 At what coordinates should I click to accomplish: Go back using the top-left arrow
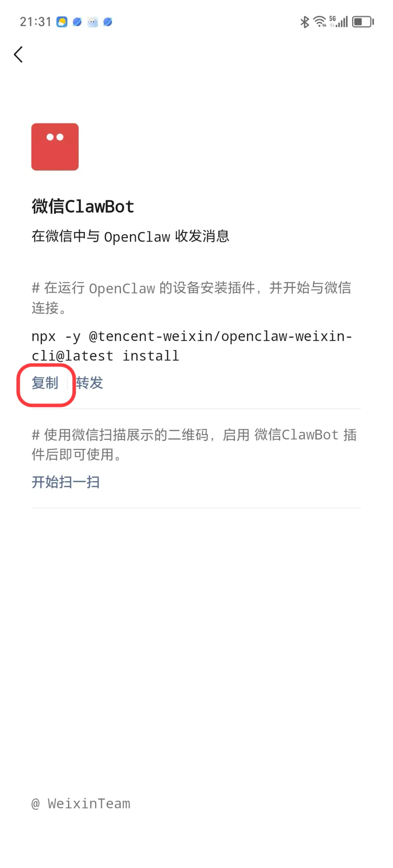point(19,55)
